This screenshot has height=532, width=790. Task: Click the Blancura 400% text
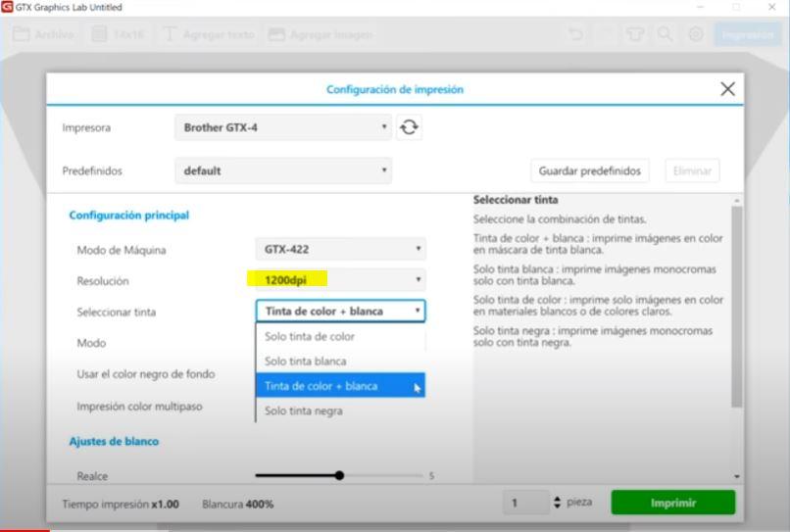pos(238,504)
